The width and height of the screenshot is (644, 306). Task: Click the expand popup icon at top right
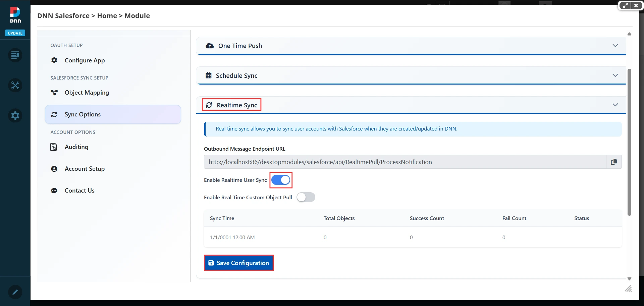pyautogui.click(x=625, y=5)
